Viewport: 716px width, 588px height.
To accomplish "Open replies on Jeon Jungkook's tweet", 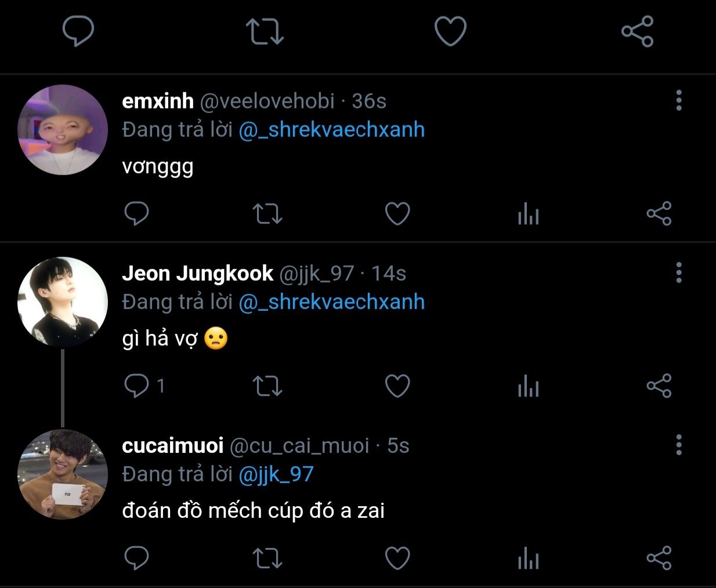I will click(x=137, y=386).
